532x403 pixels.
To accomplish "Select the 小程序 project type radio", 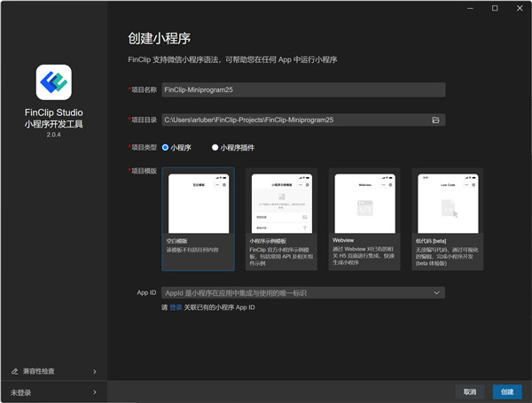I will pyautogui.click(x=165, y=147).
